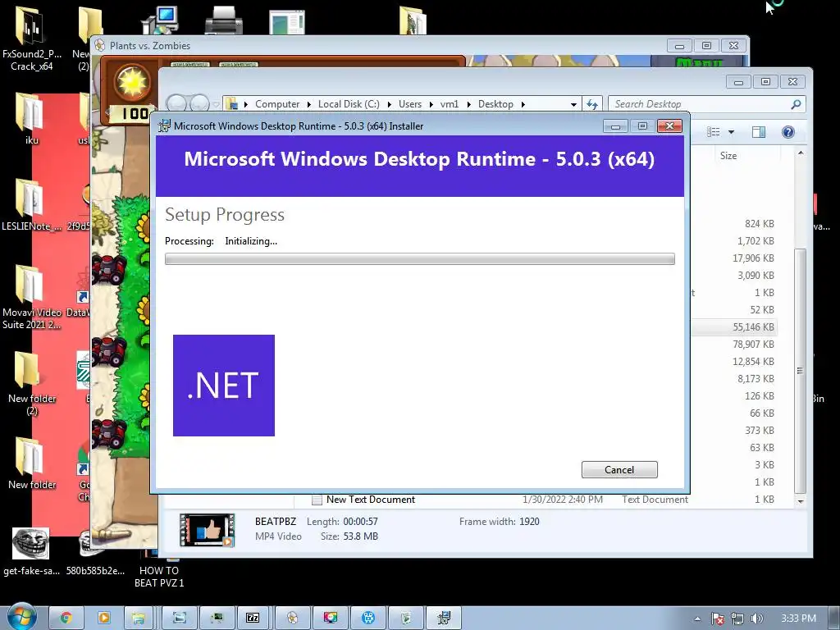The width and height of the screenshot is (840, 630).
Task: Select get-fake-sa... troll face image icon
Action: [31, 544]
